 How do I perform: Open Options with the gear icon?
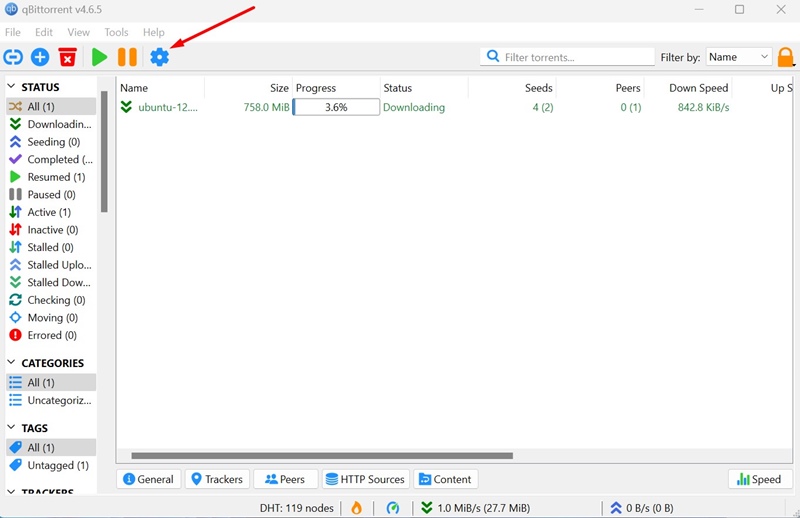point(159,57)
